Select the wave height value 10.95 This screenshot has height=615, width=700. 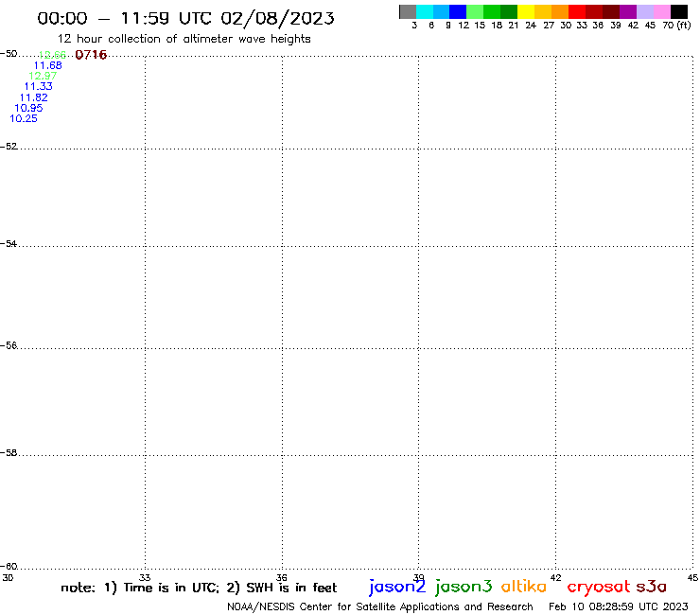28,108
